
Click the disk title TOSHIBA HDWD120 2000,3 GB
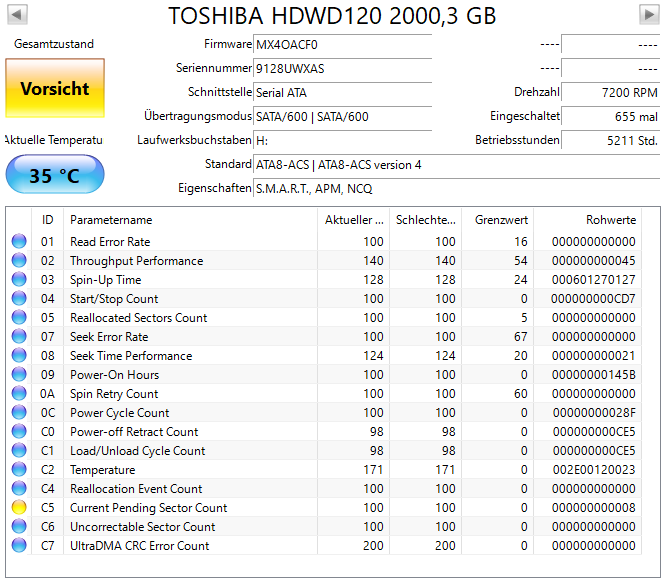coord(332,16)
